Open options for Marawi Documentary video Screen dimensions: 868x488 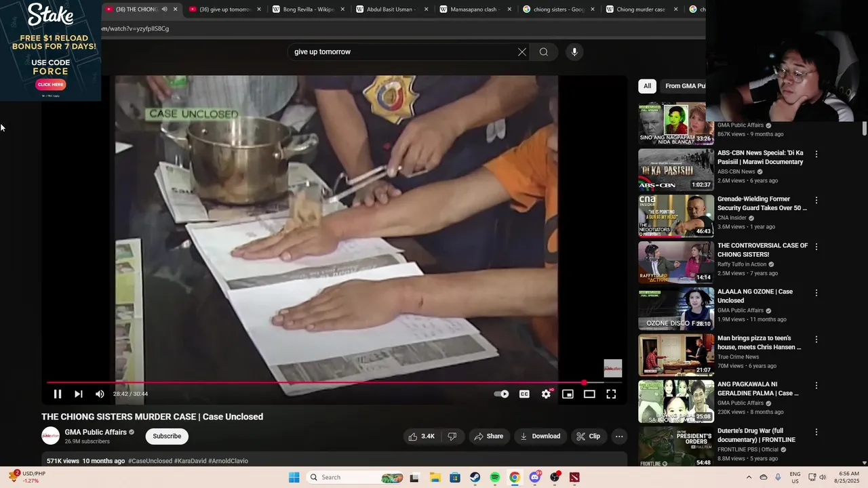[816, 154]
